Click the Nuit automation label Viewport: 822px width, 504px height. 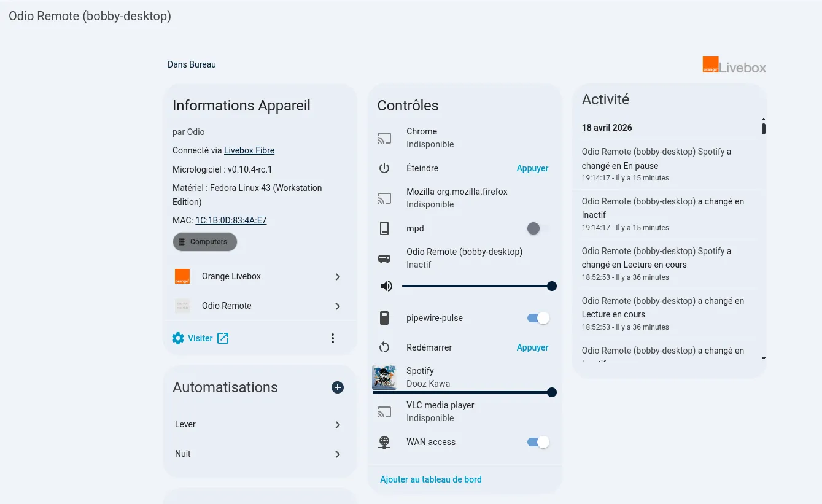click(x=183, y=454)
